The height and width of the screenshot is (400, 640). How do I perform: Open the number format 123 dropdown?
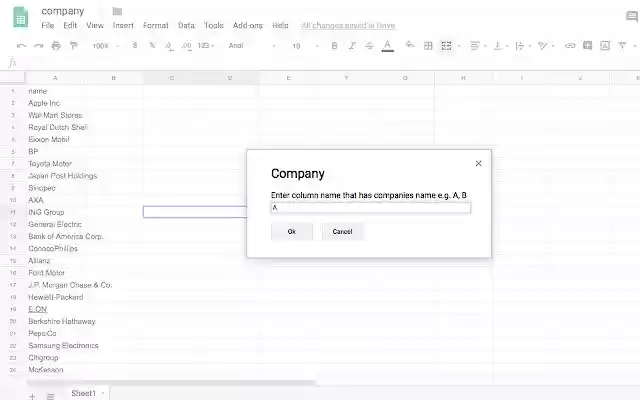point(206,46)
